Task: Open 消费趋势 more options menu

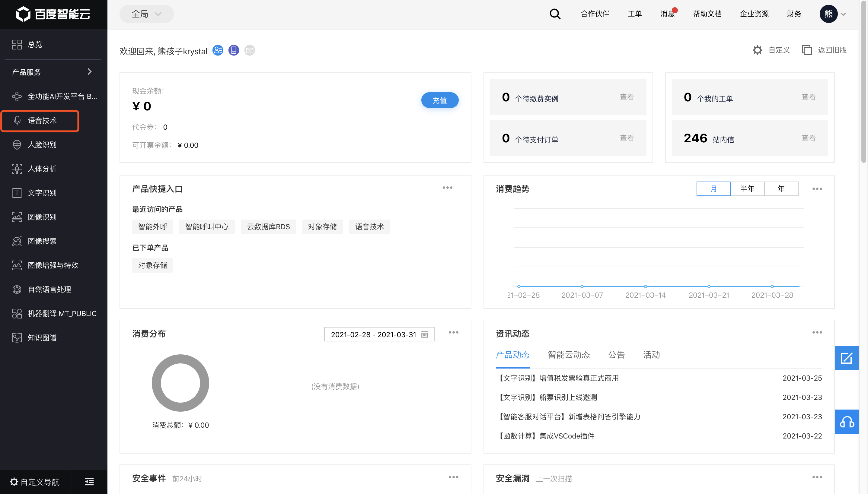Action: pos(817,189)
